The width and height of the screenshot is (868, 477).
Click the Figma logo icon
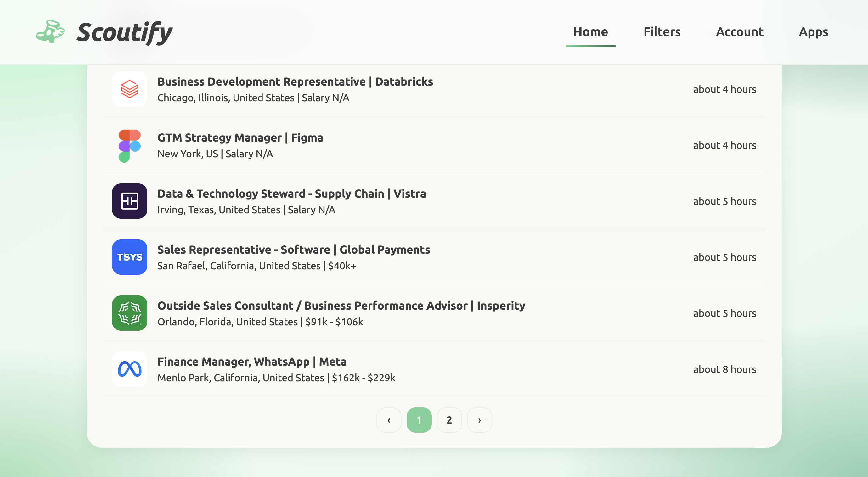coord(129,145)
